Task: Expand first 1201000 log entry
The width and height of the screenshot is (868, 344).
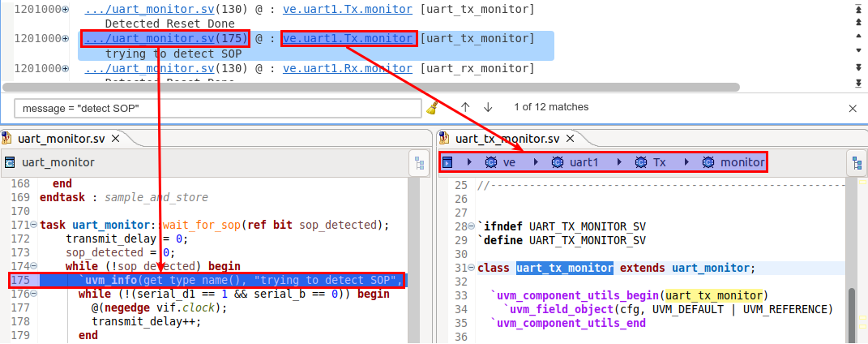Action: (x=66, y=10)
